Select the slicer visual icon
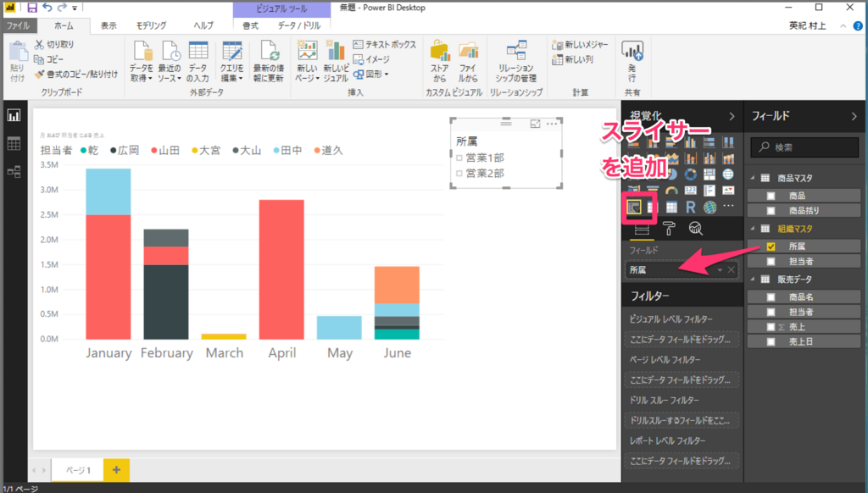868x493 pixels. pyautogui.click(x=635, y=207)
